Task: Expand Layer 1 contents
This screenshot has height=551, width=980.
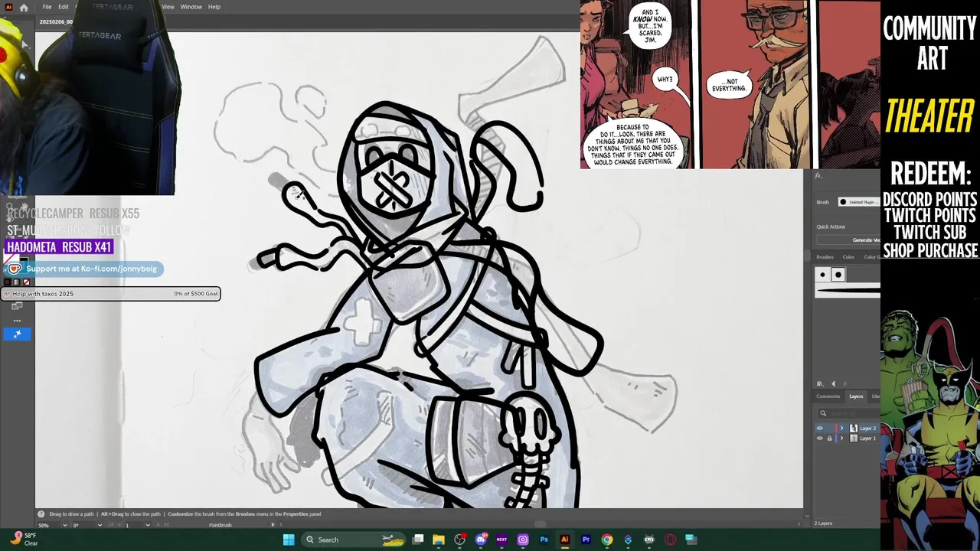Action: coord(841,439)
